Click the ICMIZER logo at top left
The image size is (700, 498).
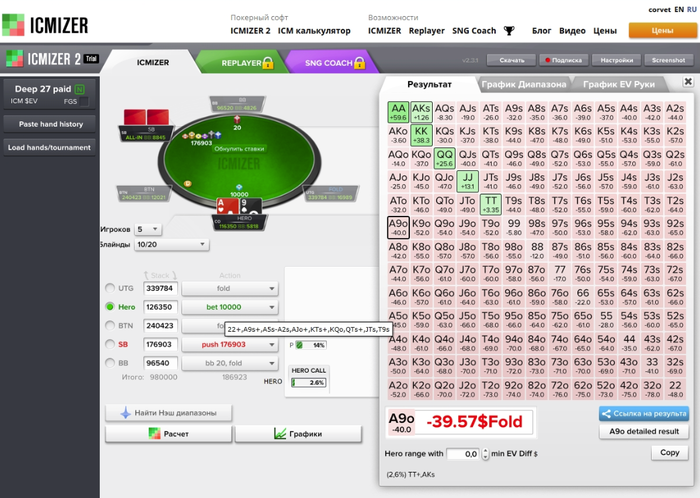click(x=45, y=25)
